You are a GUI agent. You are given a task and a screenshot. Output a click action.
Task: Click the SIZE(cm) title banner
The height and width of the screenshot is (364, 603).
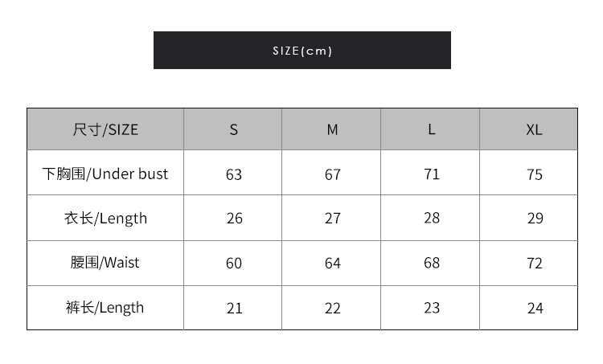pyautogui.click(x=301, y=51)
